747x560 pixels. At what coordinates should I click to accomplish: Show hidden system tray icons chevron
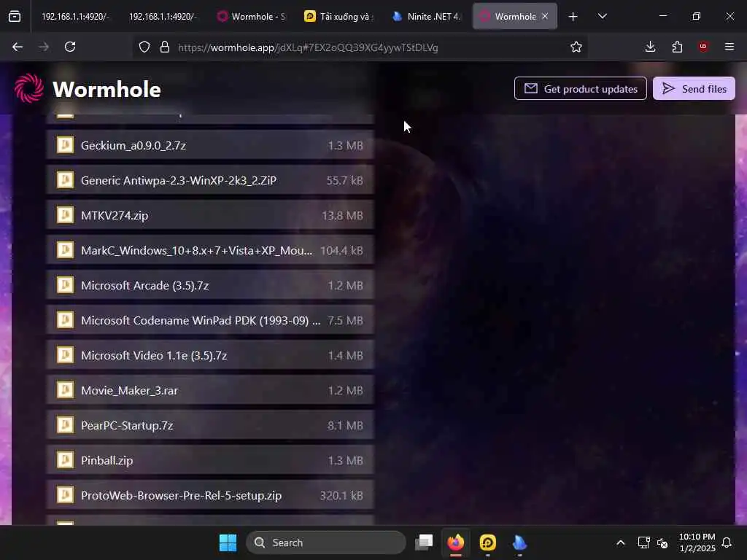click(620, 542)
